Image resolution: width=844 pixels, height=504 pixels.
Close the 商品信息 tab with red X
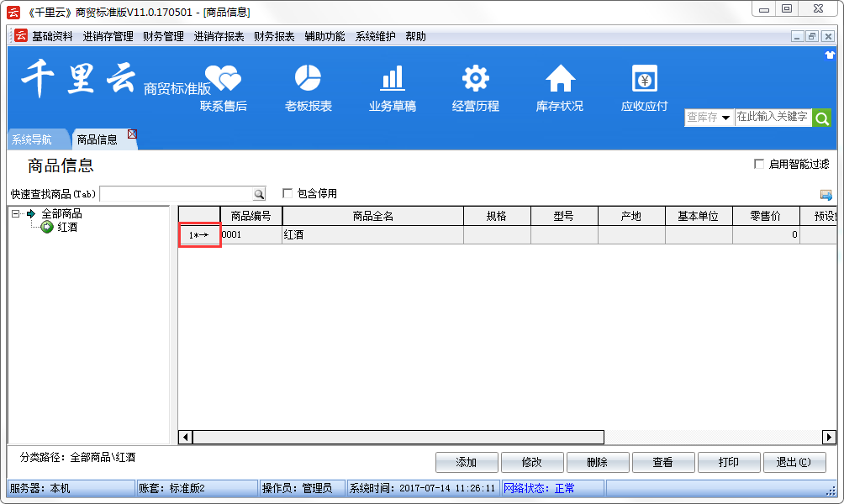coord(132,134)
